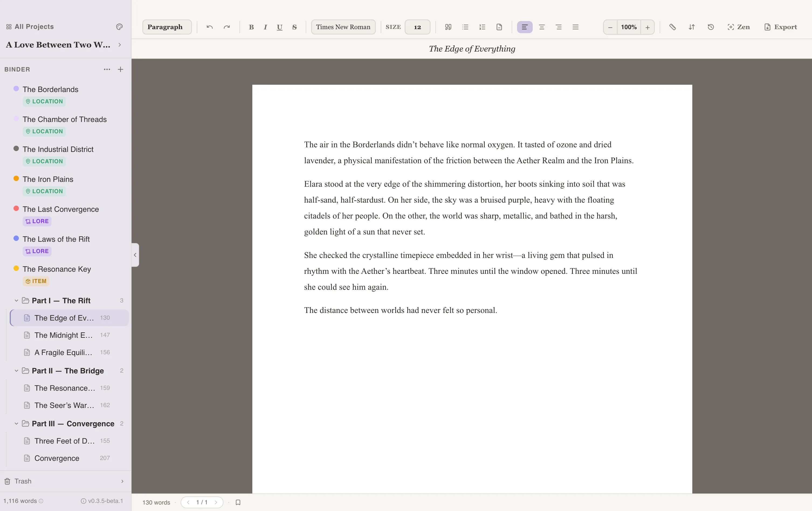
Task: Select the Convergence document in the binder
Action: (x=57, y=458)
